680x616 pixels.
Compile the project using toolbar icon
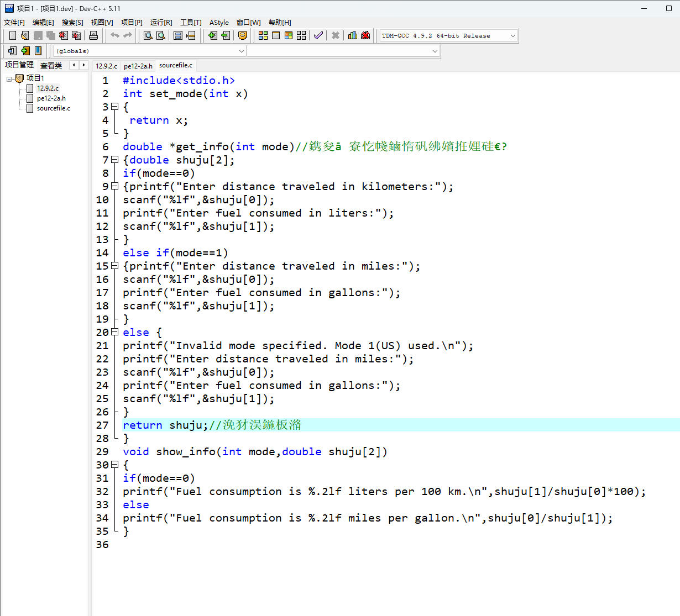pyautogui.click(x=263, y=35)
